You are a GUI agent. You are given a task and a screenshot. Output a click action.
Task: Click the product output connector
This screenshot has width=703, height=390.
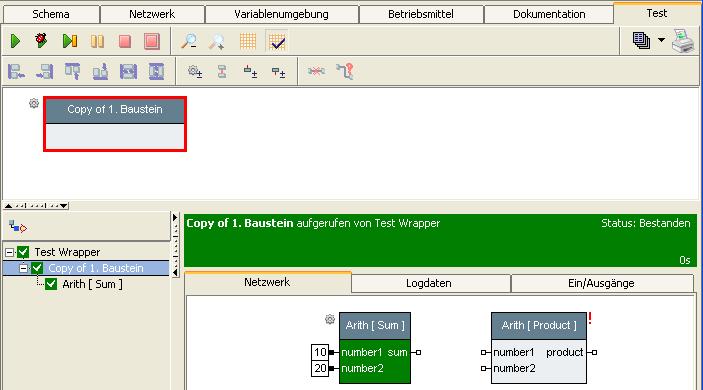click(594, 353)
